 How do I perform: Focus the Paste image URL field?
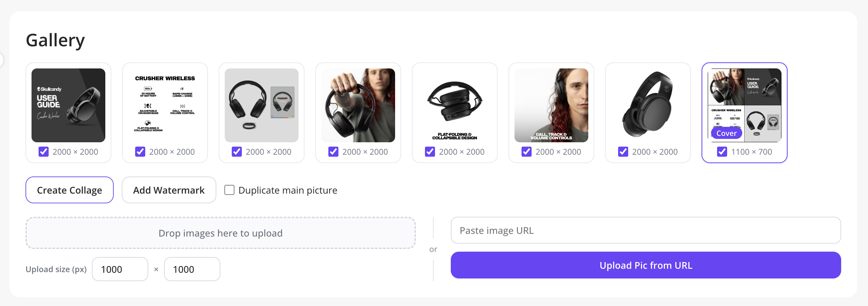[x=646, y=230]
